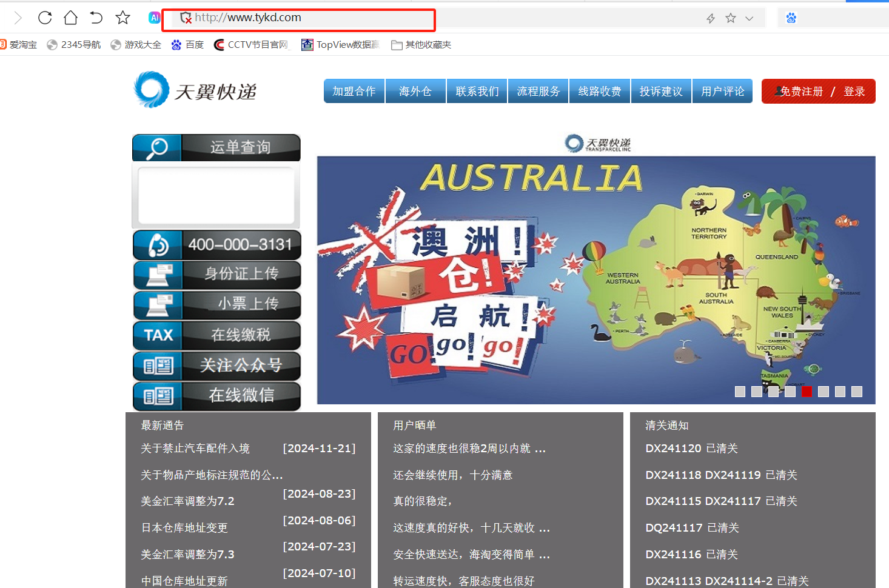Open notice 关于禁止汽车配件入境

click(x=195, y=449)
